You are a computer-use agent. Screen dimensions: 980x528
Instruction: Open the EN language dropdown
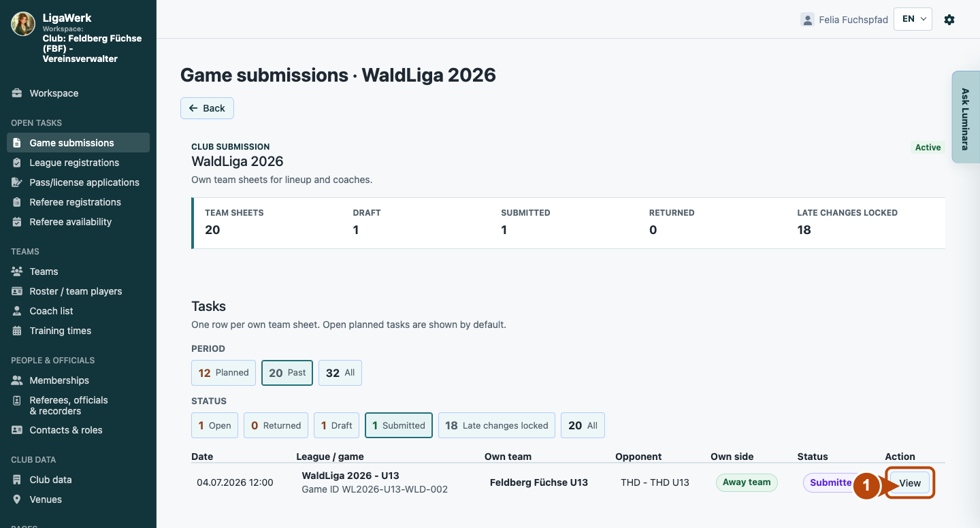(x=913, y=19)
